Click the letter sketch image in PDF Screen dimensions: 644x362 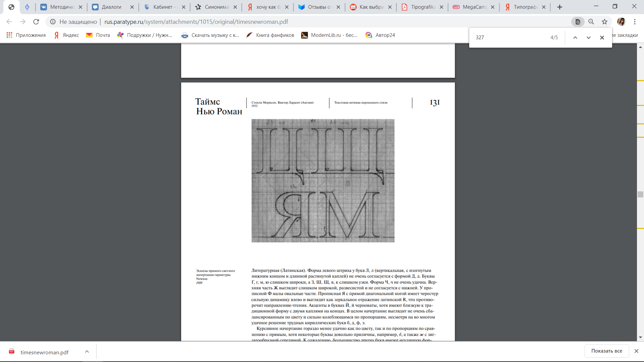point(323,181)
